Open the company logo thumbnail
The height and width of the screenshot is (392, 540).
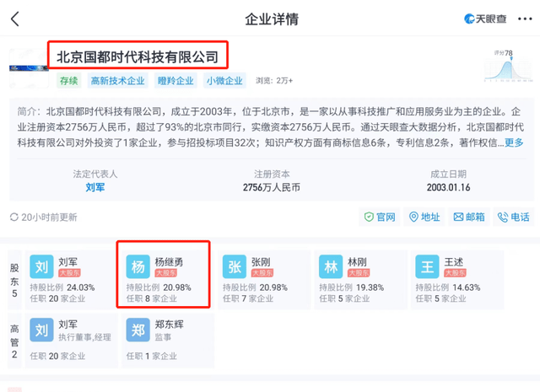click(x=29, y=68)
